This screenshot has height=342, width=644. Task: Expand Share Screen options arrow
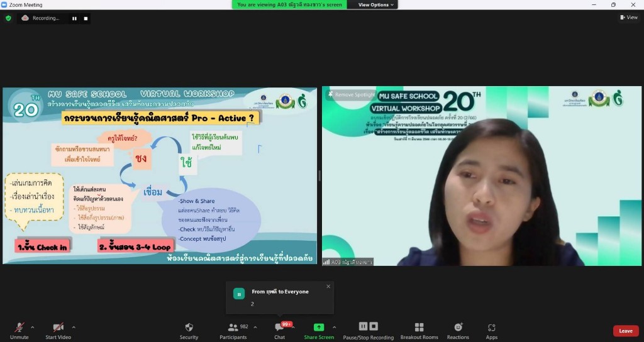[334, 327]
